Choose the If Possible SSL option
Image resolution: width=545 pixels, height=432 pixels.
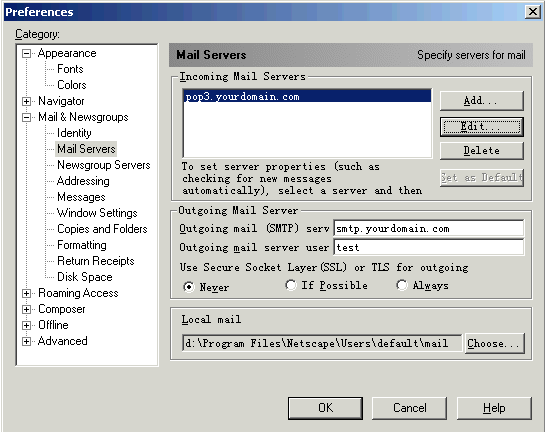point(291,285)
